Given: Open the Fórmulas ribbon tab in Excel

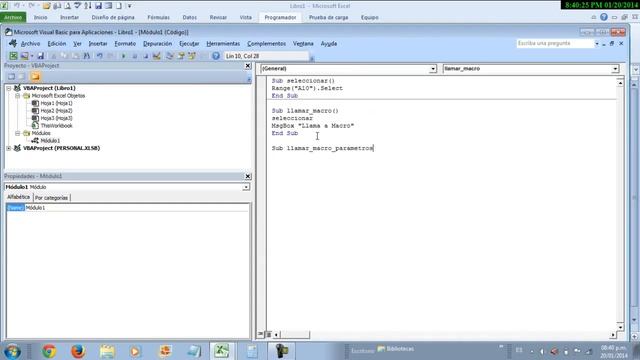Looking at the screenshot, I should pos(158,18).
